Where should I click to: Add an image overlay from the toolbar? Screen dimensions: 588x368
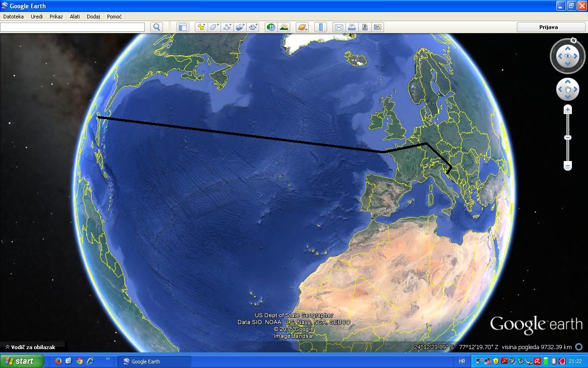pos(240,27)
